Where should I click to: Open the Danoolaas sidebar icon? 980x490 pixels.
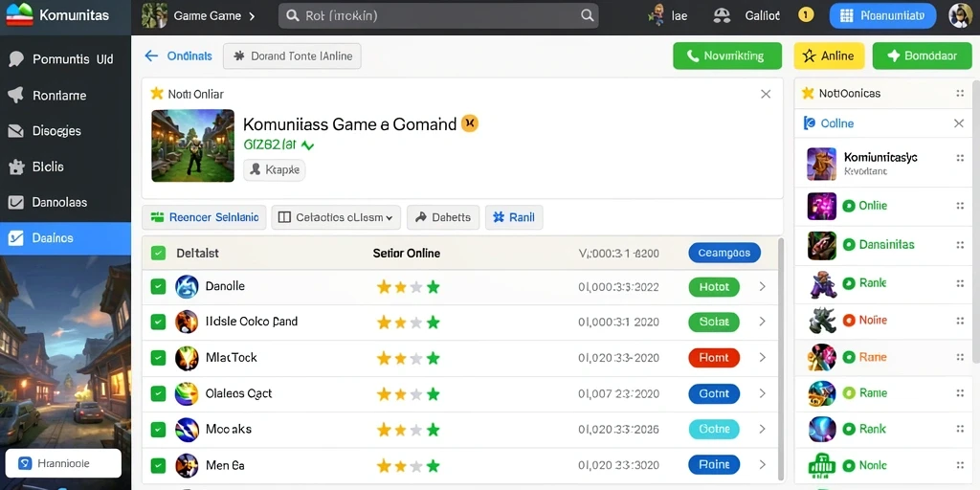click(x=15, y=203)
